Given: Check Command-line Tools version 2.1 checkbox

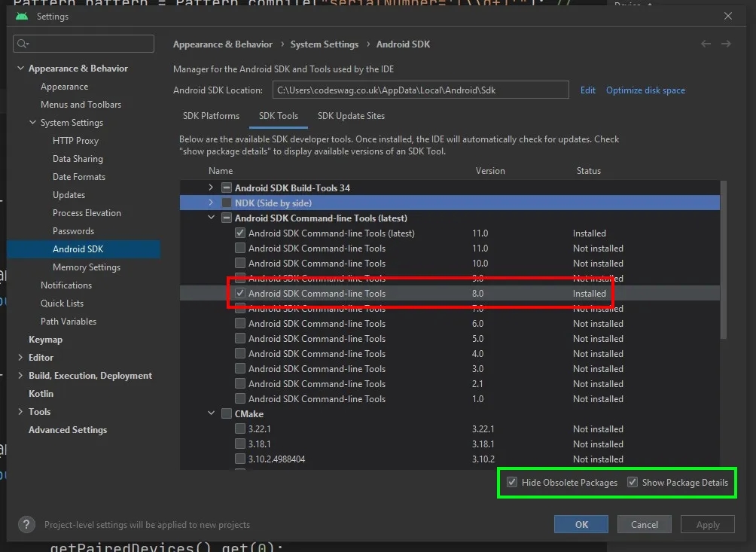Looking at the screenshot, I should coord(240,383).
